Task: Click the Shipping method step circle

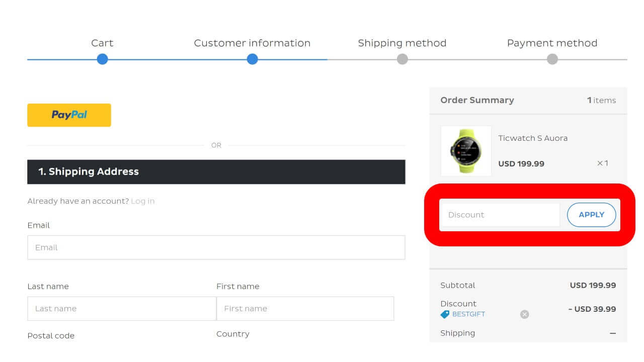Action: [402, 59]
